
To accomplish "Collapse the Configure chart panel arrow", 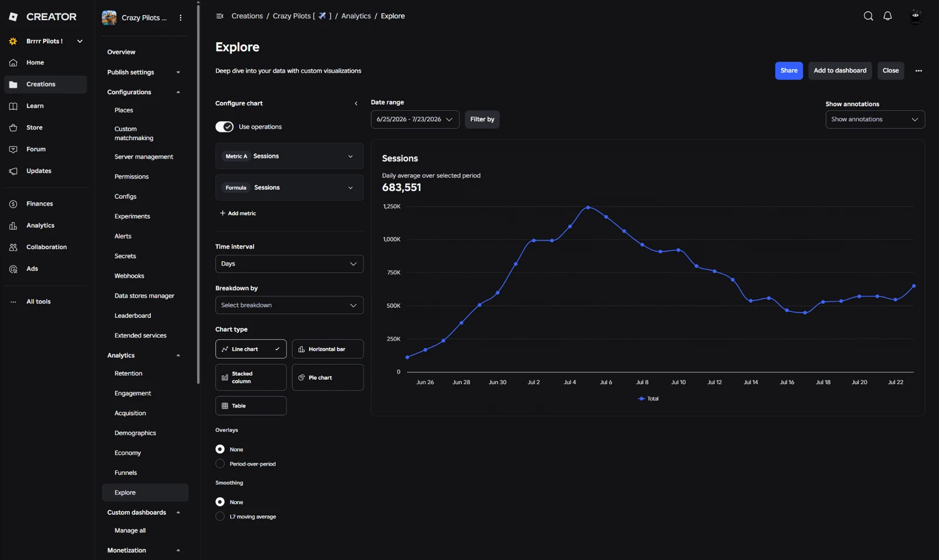I will click(x=356, y=103).
